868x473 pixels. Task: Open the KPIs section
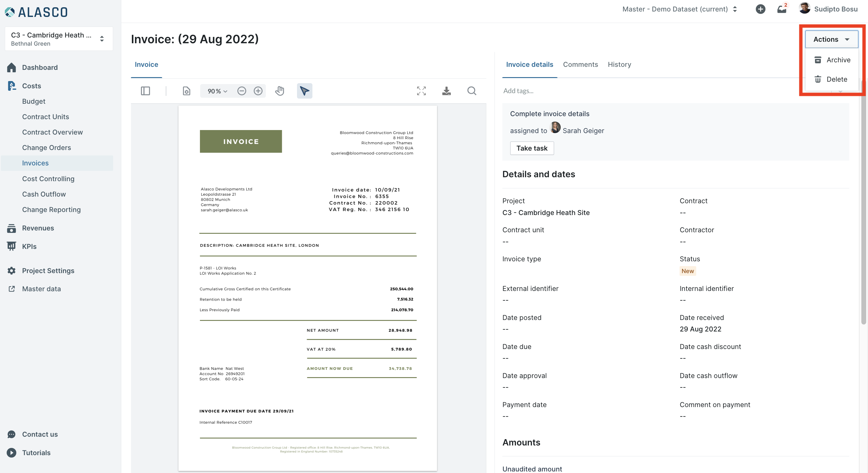pyautogui.click(x=29, y=246)
